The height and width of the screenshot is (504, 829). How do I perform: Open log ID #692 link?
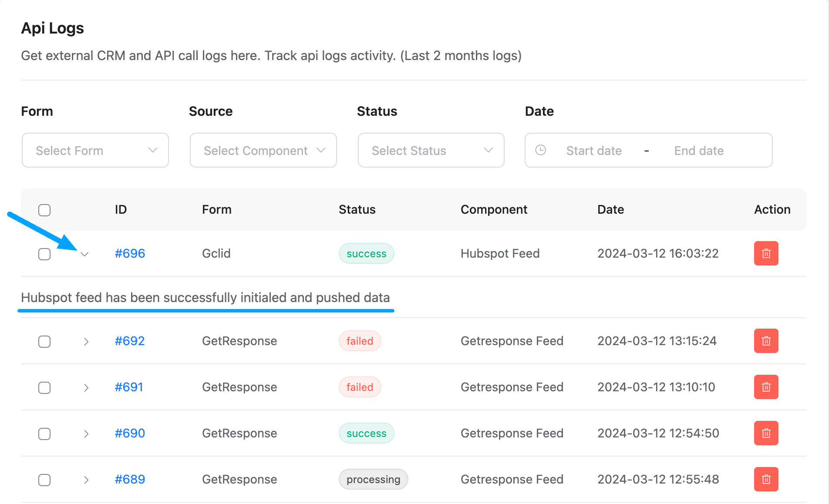(130, 341)
